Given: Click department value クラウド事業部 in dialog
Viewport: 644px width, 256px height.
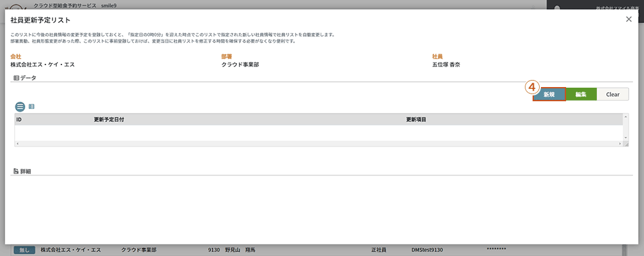Looking at the screenshot, I should 240,64.
